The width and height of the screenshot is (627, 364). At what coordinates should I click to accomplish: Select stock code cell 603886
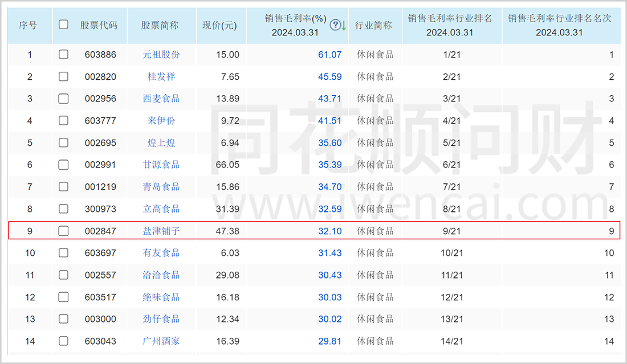point(100,55)
